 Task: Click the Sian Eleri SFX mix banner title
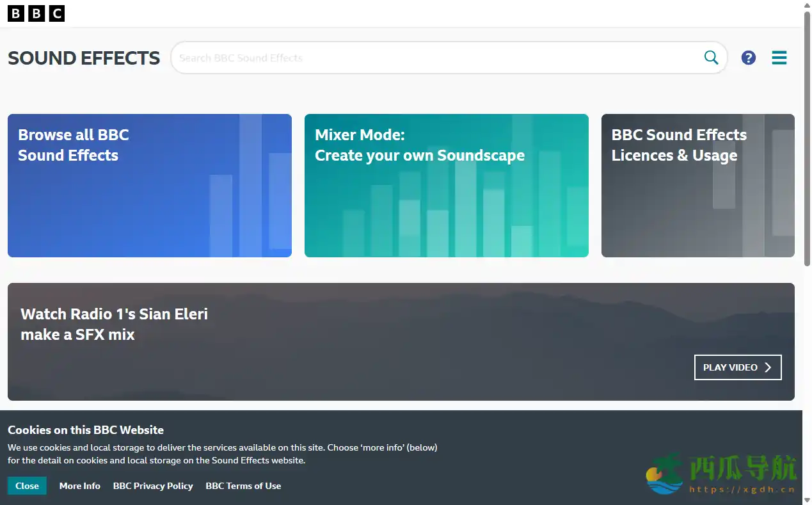(114, 324)
